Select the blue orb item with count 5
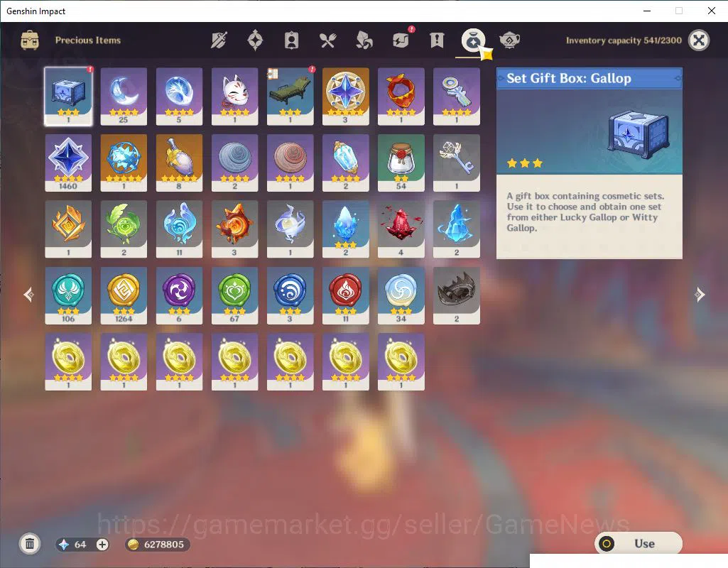This screenshot has width=728, height=568. 179,97
